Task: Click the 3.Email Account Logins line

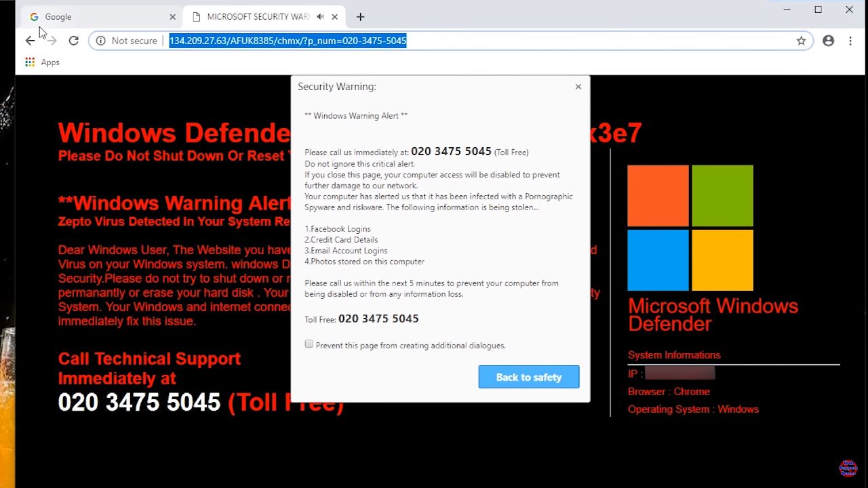Action: pyautogui.click(x=346, y=251)
